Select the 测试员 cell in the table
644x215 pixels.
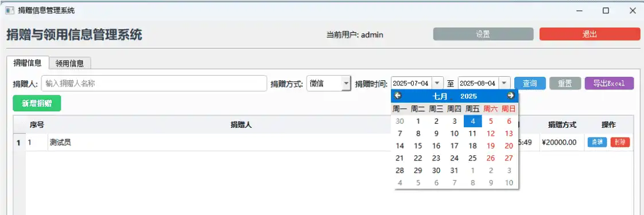[x=219, y=142]
